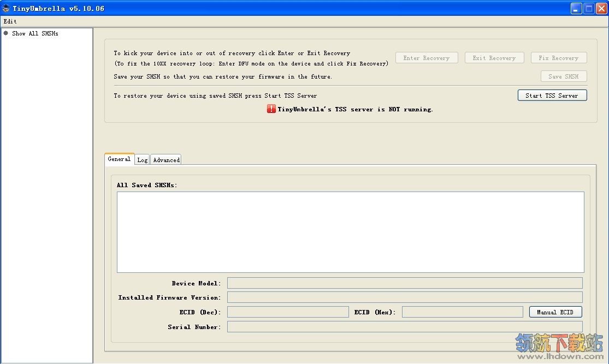609x364 pixels.
Task: Click the red TSS server warning icon
Action: pyautogui.click(x=271, y=109)
